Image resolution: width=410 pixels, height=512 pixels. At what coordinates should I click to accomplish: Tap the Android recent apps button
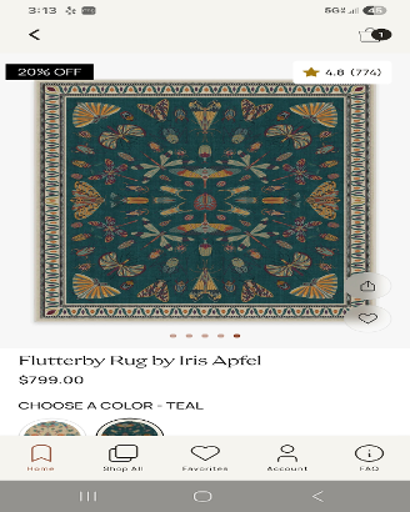tap(88, 496)
